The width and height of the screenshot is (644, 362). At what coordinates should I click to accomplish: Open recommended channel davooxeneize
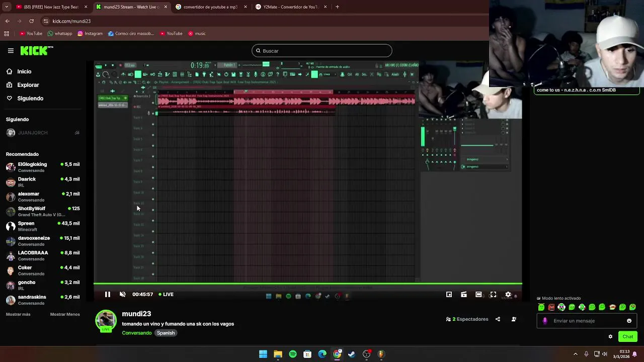pos(43,241)
